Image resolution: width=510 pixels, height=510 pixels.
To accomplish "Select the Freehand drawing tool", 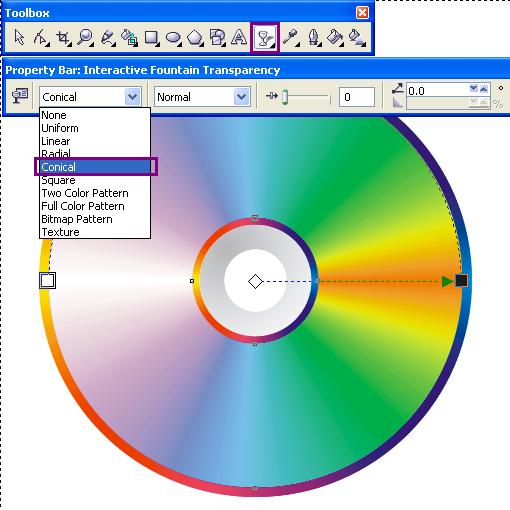I will click(x=108, y=37).
